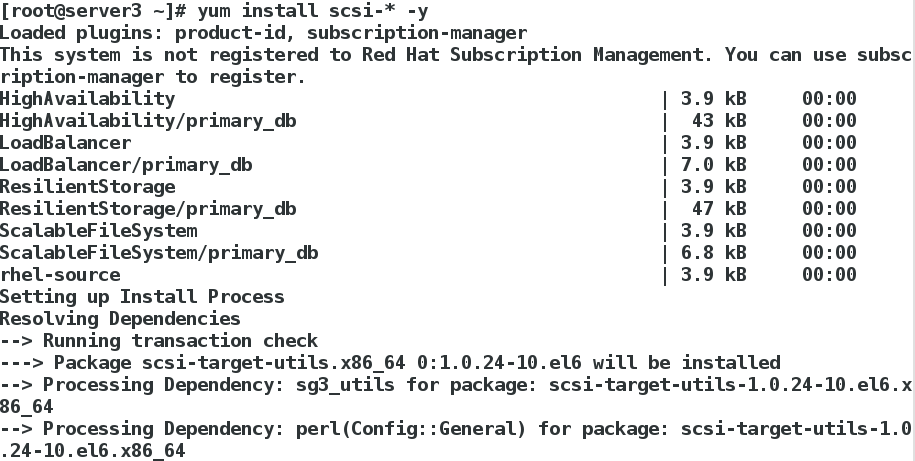Click the ResilientStorage/primary_db entry

click(148, 209)
